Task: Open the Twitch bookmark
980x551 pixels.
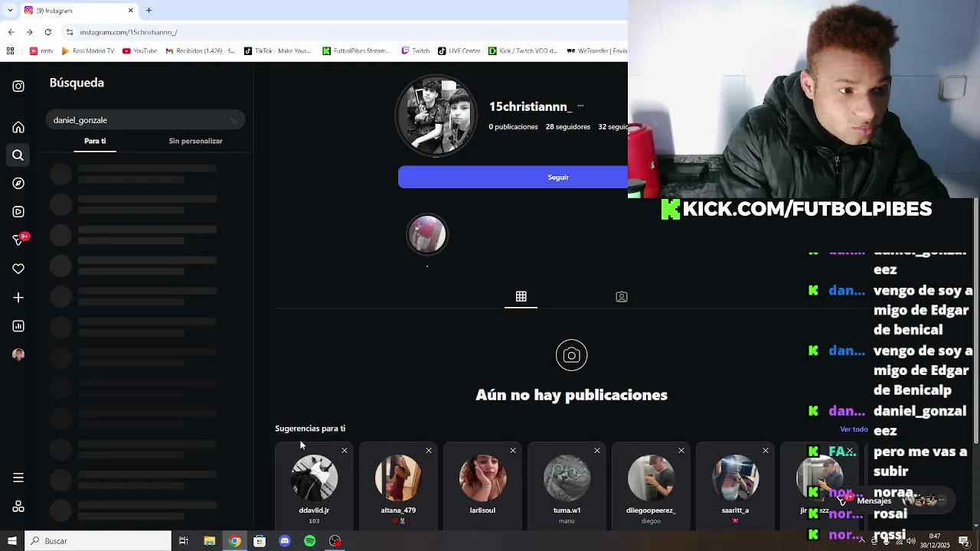Action: pyautogui.click(x=415, y=51)
